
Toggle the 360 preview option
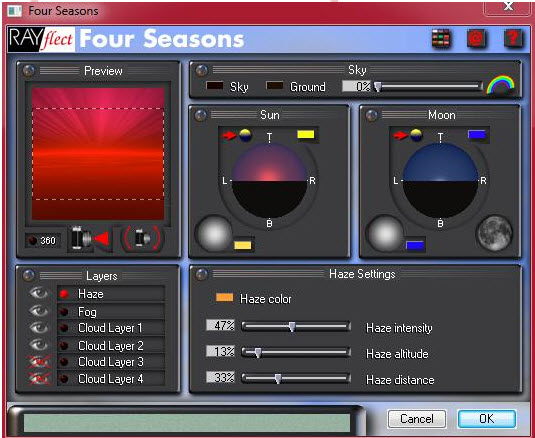(x=43, y=240)
